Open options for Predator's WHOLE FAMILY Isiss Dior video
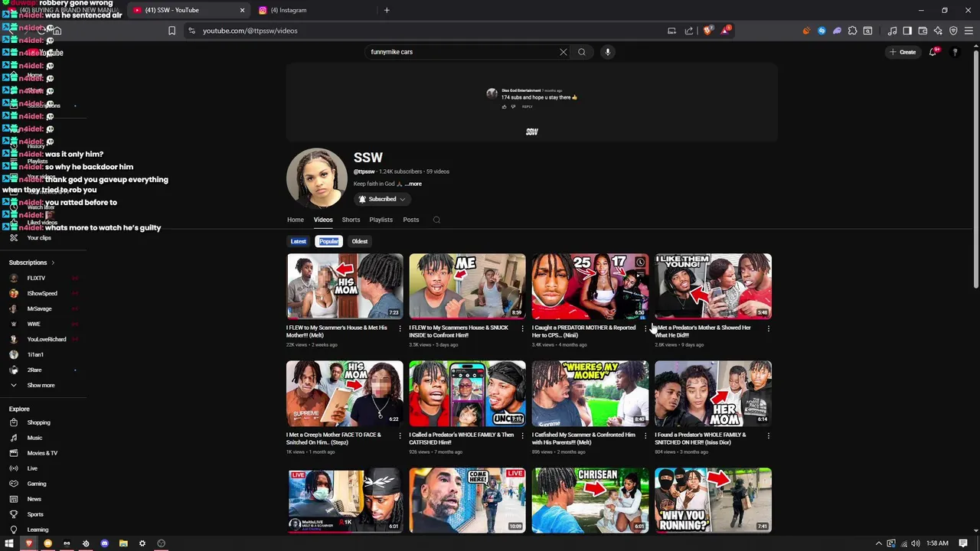Image resolution: width=980 pixels, height=551 pixels. 768,435
